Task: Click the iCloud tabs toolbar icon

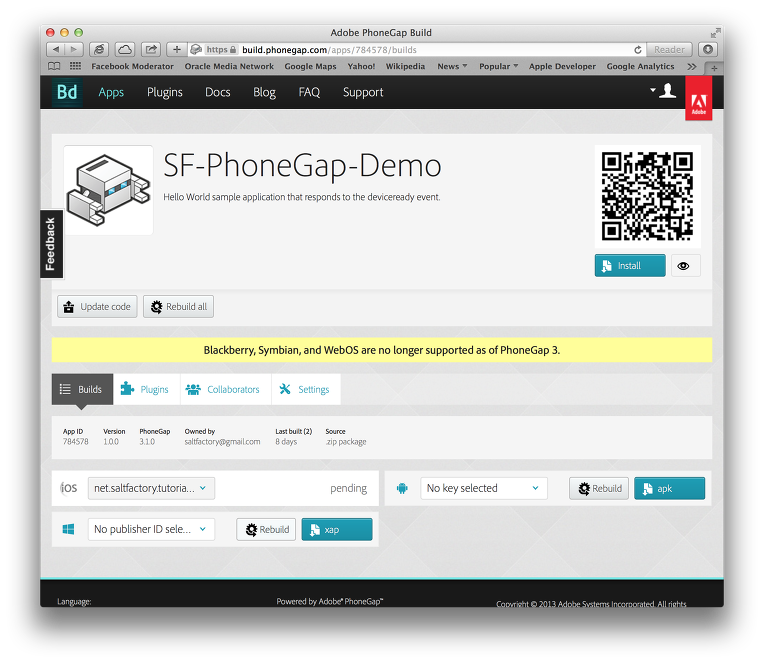Action: pos(125,49)
